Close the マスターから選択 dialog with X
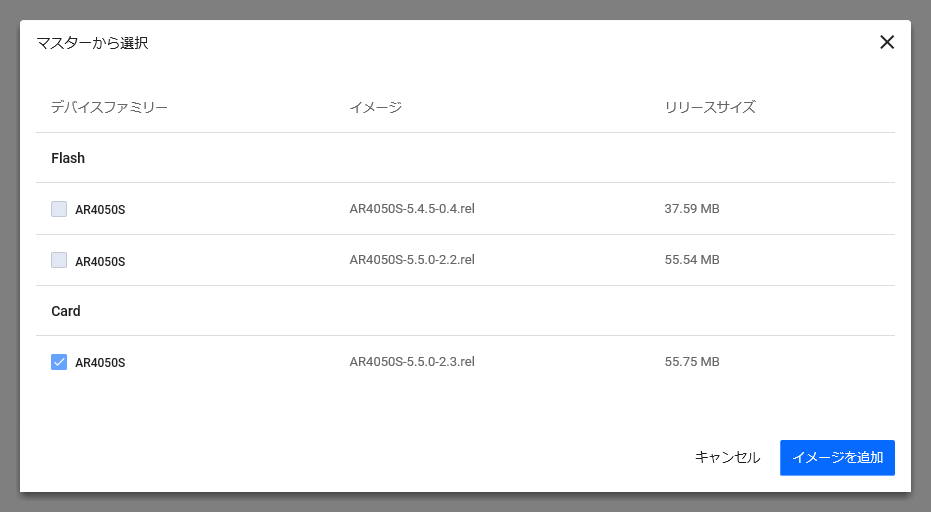The height and width of the screenshot is (512, 931). (886, 42)
